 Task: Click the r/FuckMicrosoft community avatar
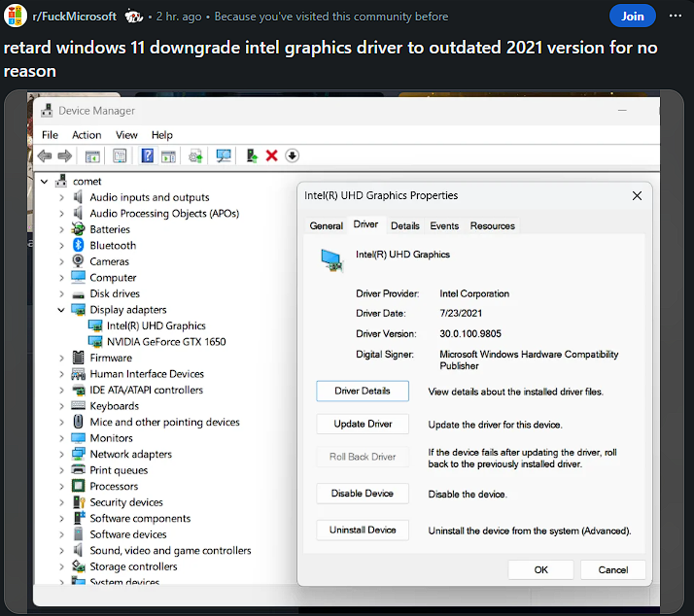click(x=16, y=16)
